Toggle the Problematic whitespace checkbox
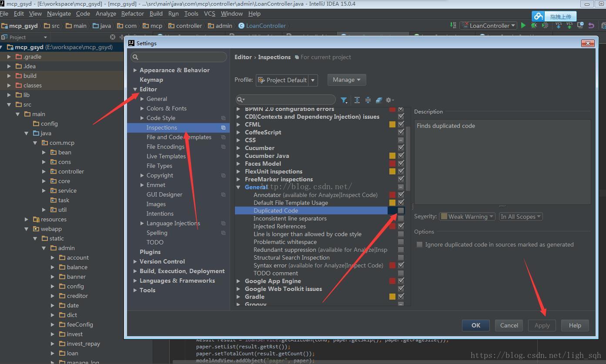The image size is (606, 364). [x=401, y=242]
